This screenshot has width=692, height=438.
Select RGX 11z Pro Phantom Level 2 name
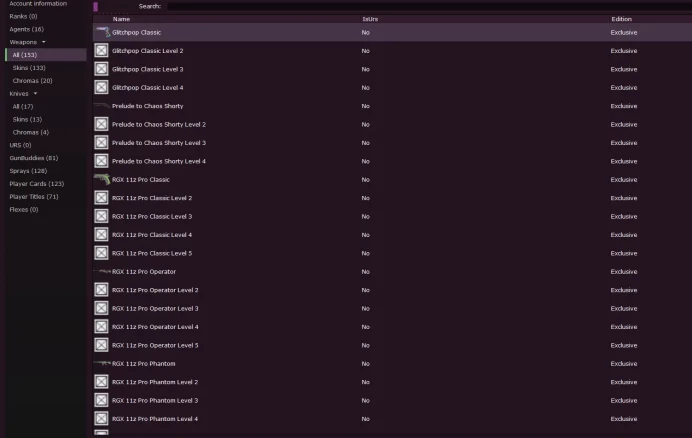[x=155, y=382]
